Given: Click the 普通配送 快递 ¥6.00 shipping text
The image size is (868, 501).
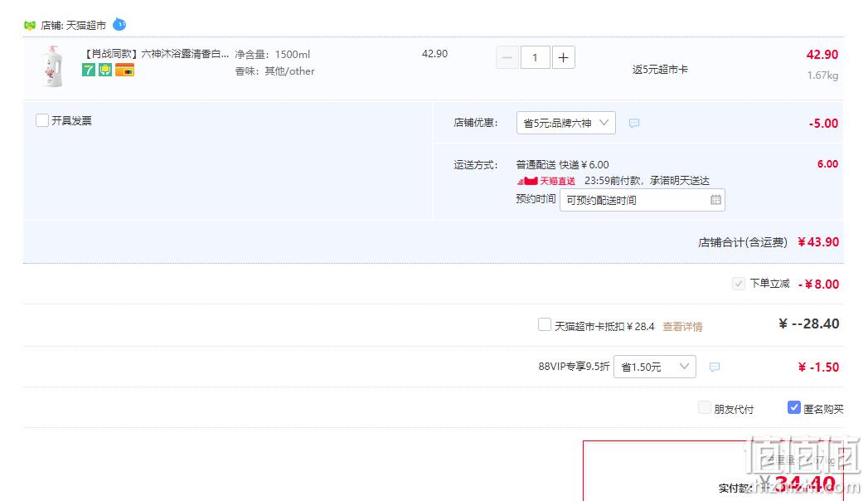Looking at the screenshot, I should [x=562, y=164].
